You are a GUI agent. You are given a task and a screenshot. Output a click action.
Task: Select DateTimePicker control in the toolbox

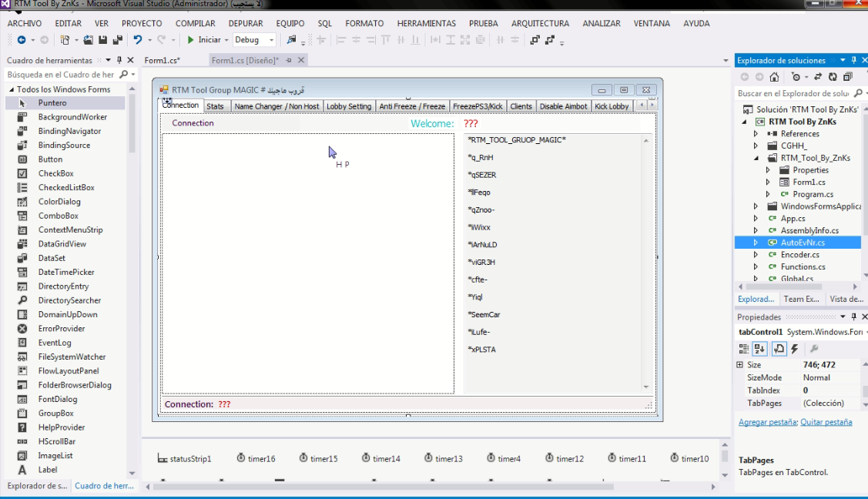coord(65,272)
